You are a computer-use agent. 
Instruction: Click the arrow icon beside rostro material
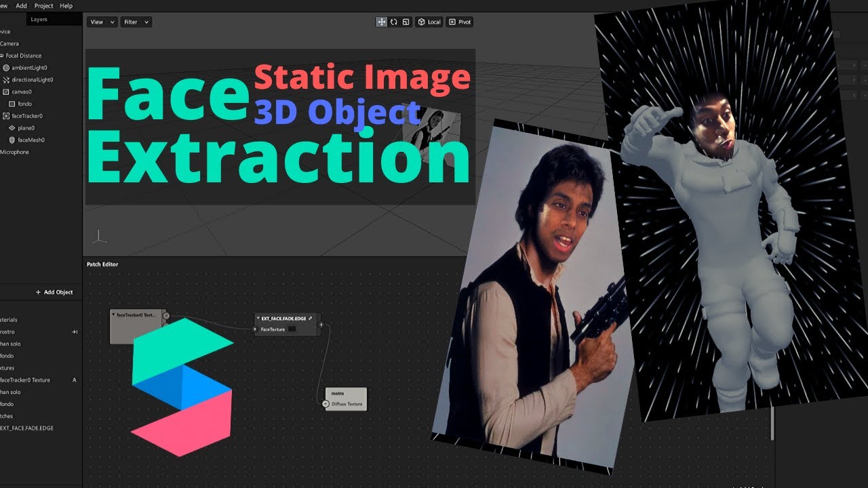(75, 332)
